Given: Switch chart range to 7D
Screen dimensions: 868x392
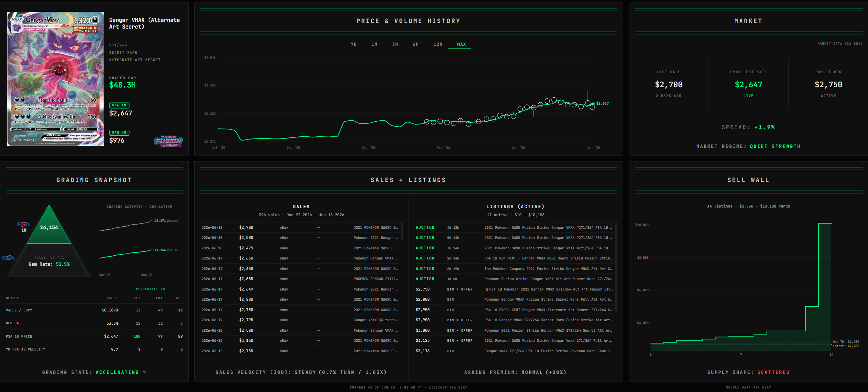Looking at the screenshot, I should pyautogui.click(x=354, y=44).
